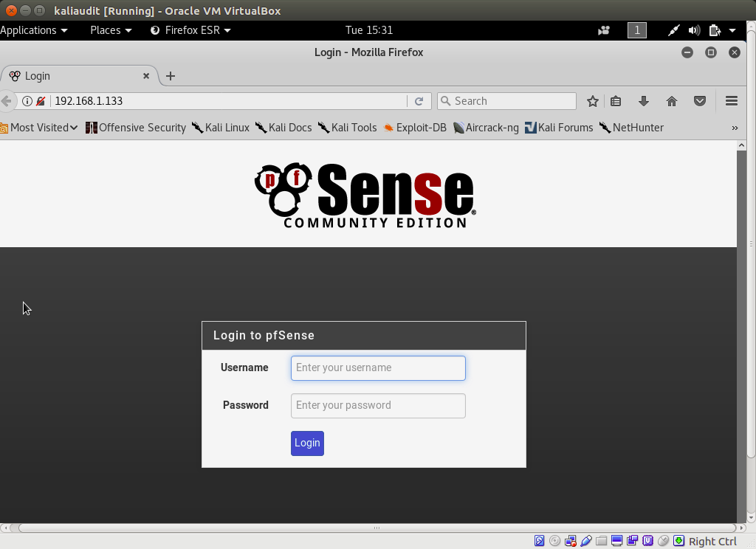This screenshot has width=756, height=549.
Task: Open the Kali Forums bookmark
Action: click(x=559, y=128)
